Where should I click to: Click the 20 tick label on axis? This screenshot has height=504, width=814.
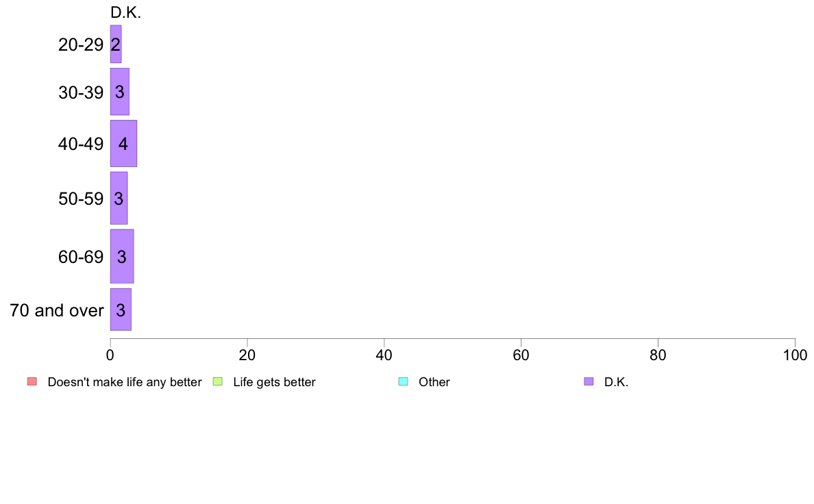click(x=247, y=355)
